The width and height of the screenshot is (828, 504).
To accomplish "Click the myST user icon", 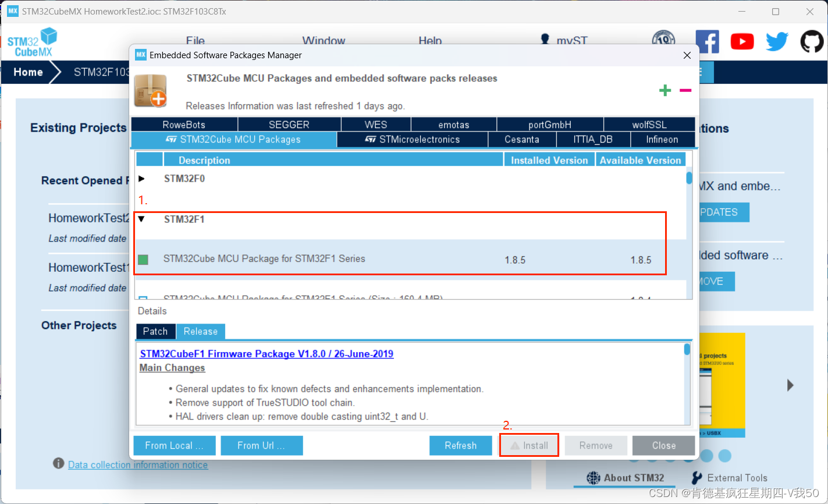I will click(545, 40).
